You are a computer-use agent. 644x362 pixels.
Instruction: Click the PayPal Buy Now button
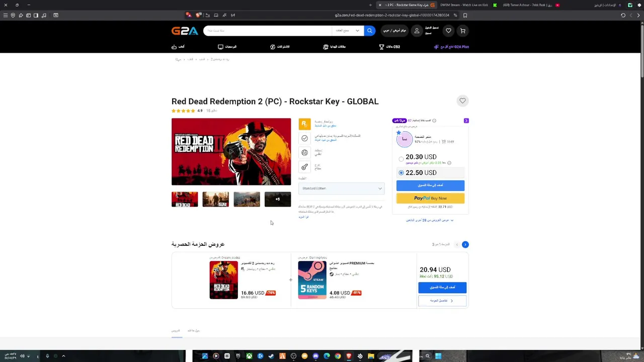click(430, 198)
